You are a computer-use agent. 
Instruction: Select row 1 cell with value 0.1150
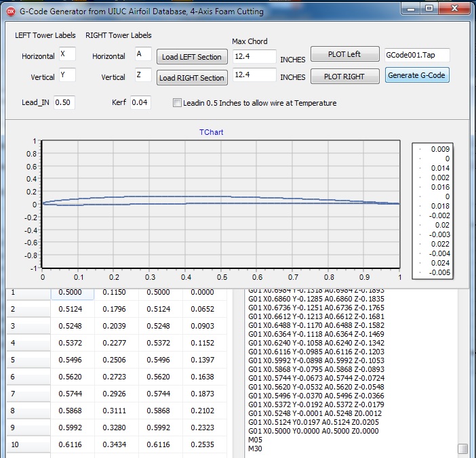(x=116, y=293)
